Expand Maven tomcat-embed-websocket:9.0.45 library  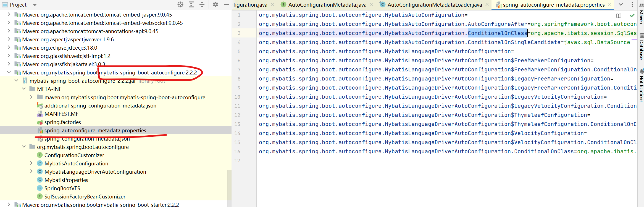coord(9,22)
